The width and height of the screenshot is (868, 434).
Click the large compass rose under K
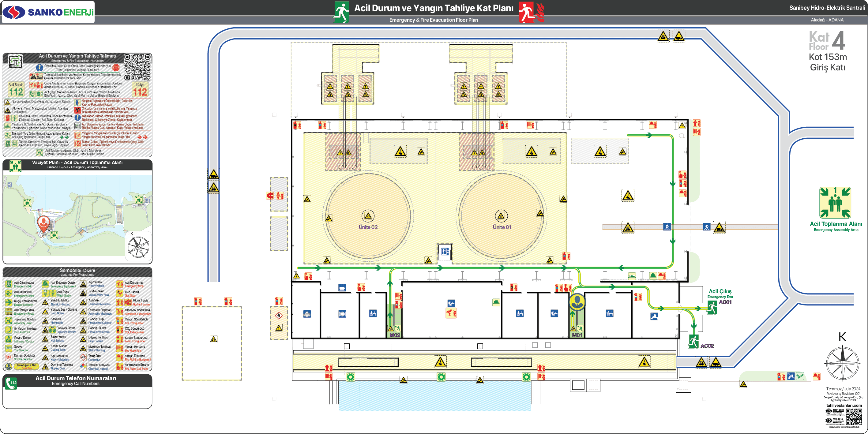(x=842, y=363)
